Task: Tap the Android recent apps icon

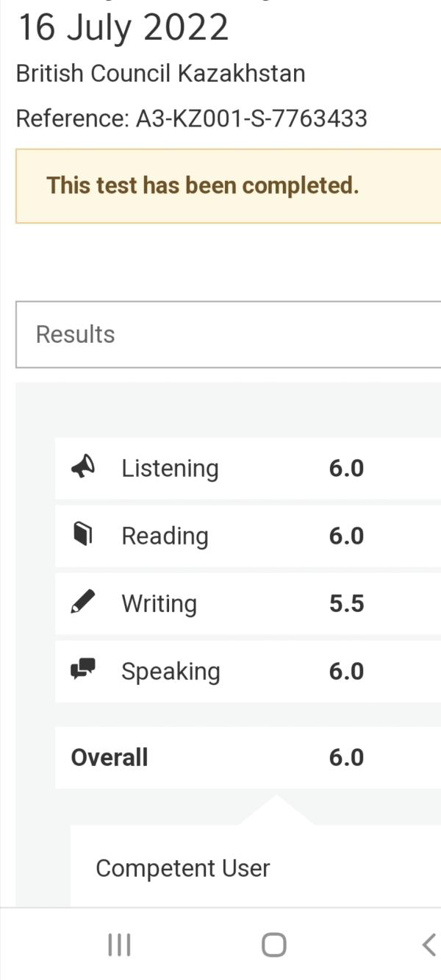Action: click(119, 945)
